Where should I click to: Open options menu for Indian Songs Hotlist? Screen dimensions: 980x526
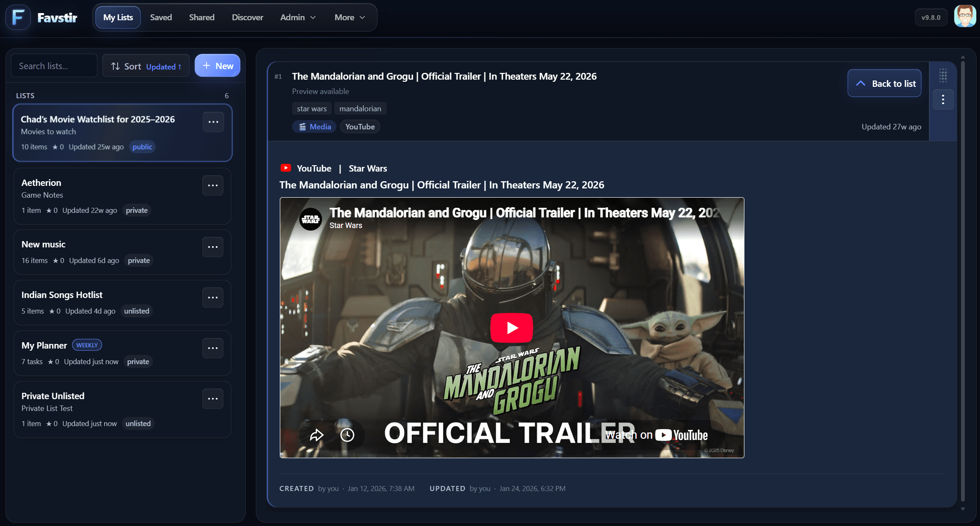[213, 298]
